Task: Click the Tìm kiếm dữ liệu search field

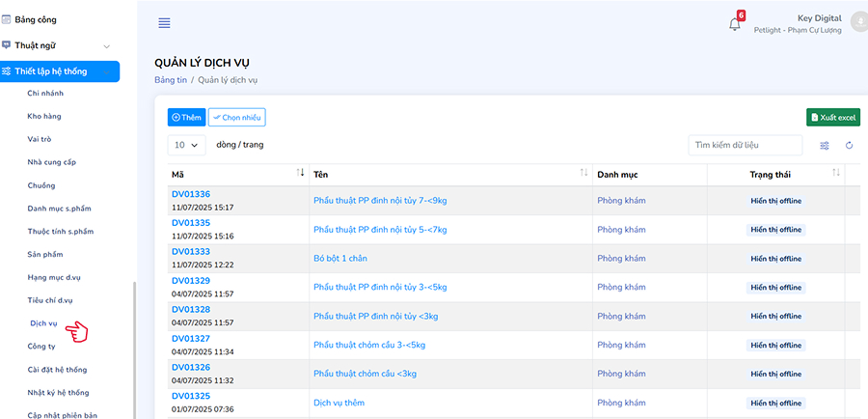Action: 746,145
